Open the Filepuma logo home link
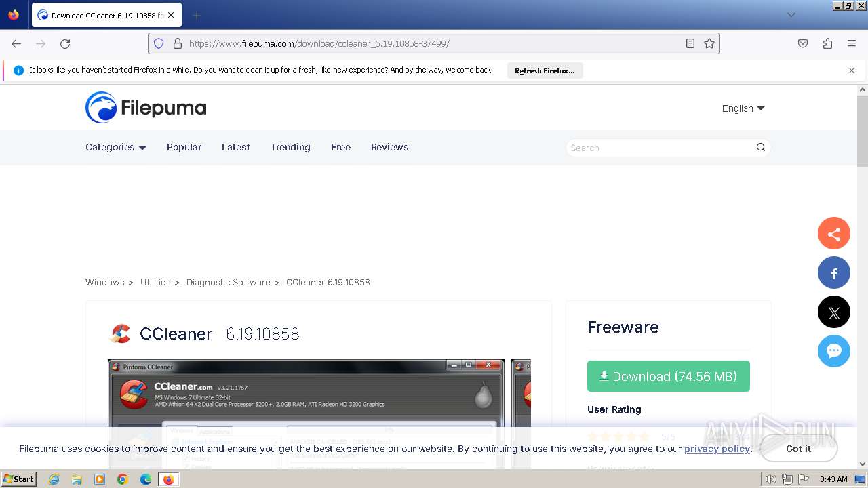This screenshot has width=868, height=488. coord(146,108)
